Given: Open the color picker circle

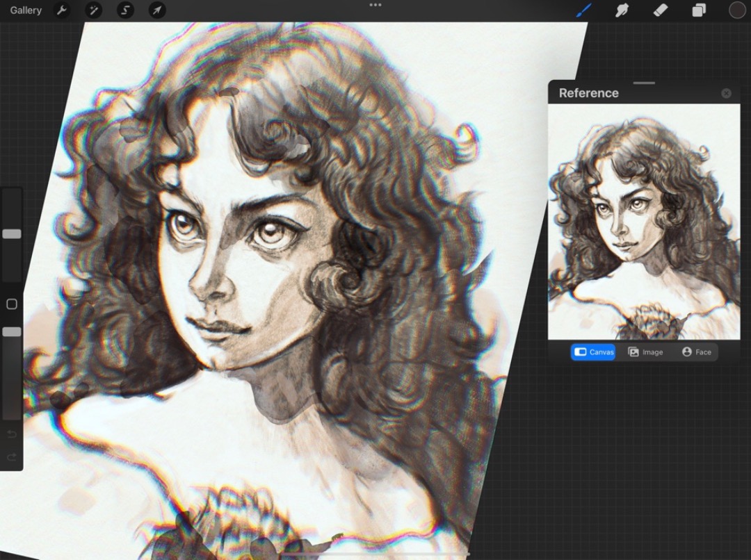Looking at the screenshot, I should pyautogui.click(x=737, y=10).
